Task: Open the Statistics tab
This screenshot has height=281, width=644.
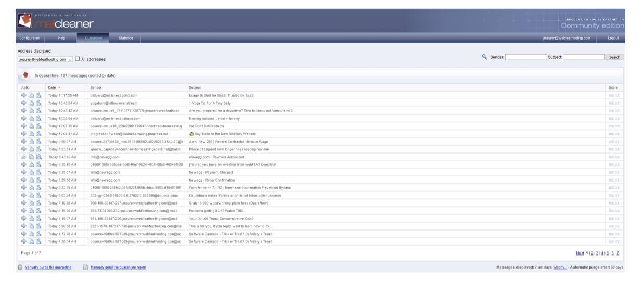Action: click(126, 38)
